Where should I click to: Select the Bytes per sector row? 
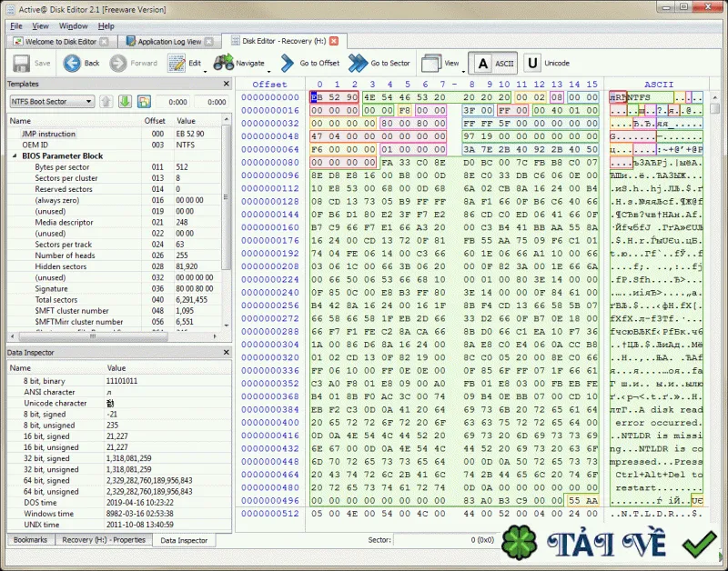coord(115,167)
